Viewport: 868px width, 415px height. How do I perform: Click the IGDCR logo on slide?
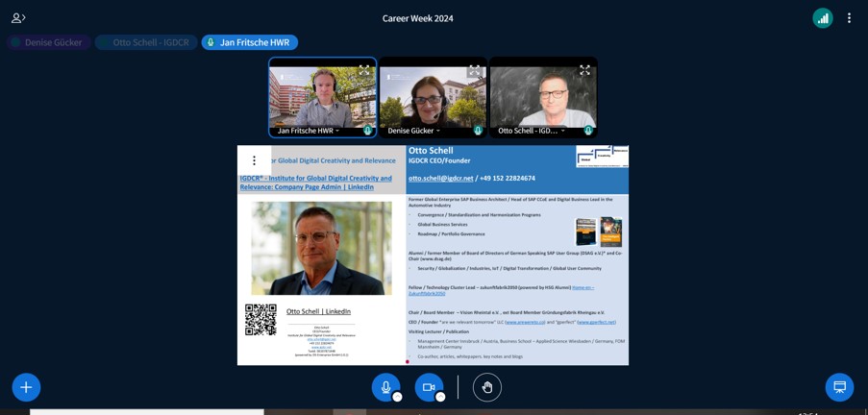click(602, 156)
